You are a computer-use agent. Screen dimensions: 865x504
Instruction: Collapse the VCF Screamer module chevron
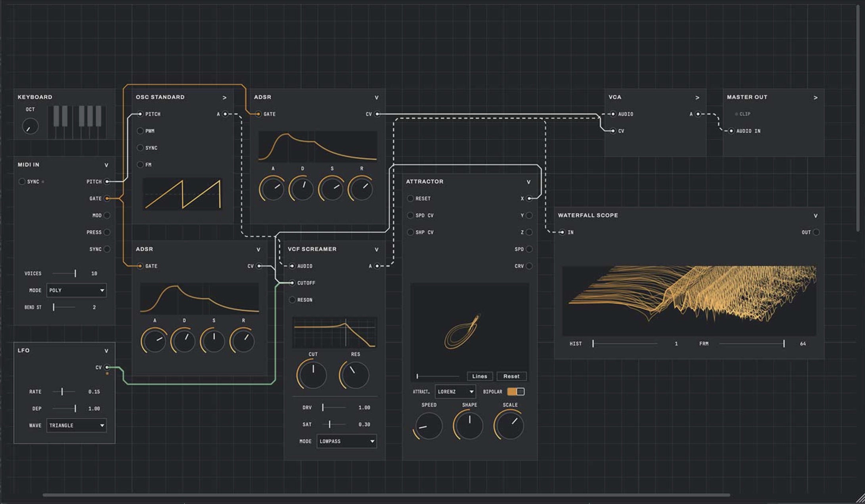(x=377, y=250)
